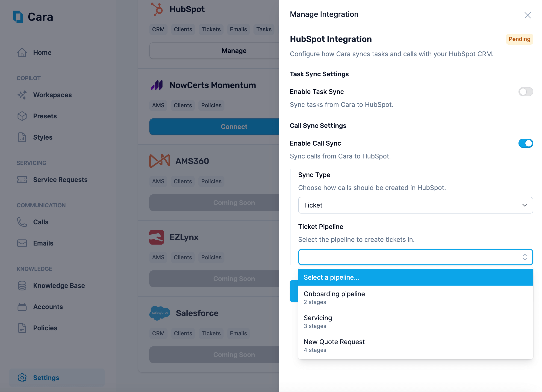Click the Ticket Pipeline combo box
This screenshot has width=542, height=392.
(x=415, y=257)
